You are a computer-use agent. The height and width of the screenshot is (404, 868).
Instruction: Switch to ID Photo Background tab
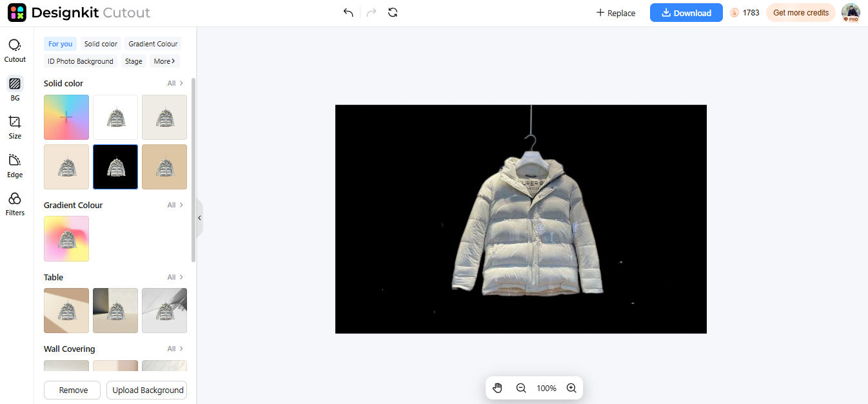click(81, 61)
